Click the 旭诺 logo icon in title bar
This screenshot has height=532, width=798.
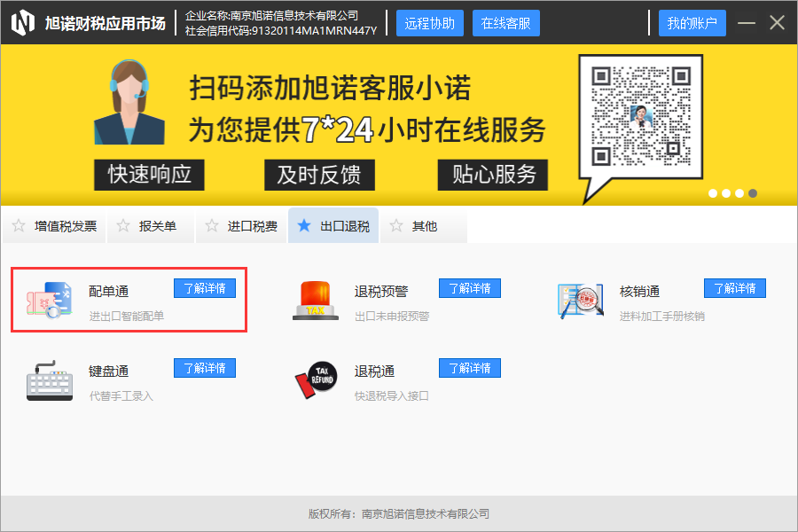click(x=23, y=23)
